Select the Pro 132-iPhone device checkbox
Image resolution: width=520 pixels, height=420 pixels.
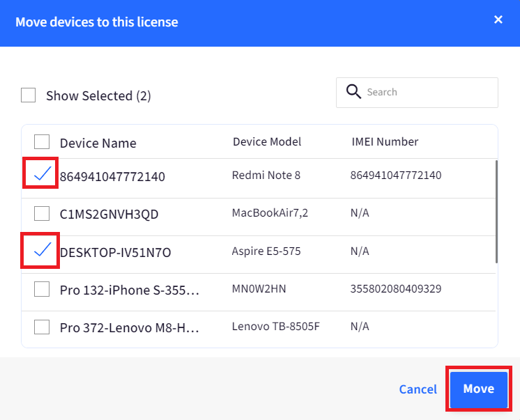pyautogui.click(x=42, y=289)
